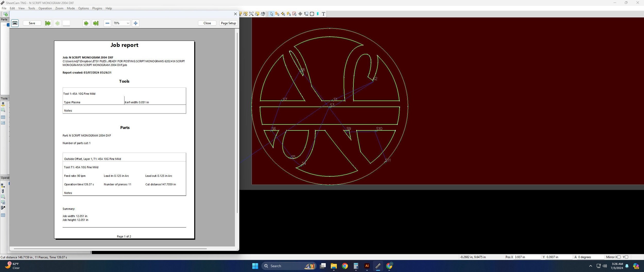Screen dimensions: 644x272
Task: Click 'Feed rate: 90 ipm' text
Action: point(75,176)
